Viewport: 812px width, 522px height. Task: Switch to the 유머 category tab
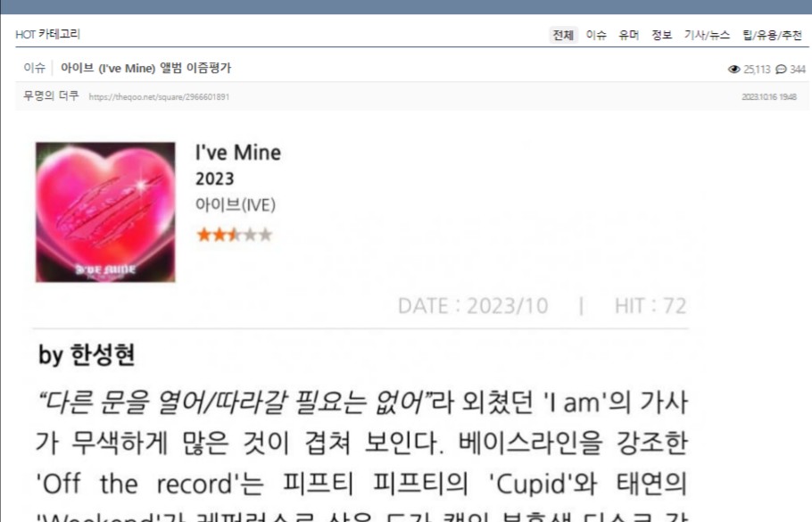coord(629,35)
